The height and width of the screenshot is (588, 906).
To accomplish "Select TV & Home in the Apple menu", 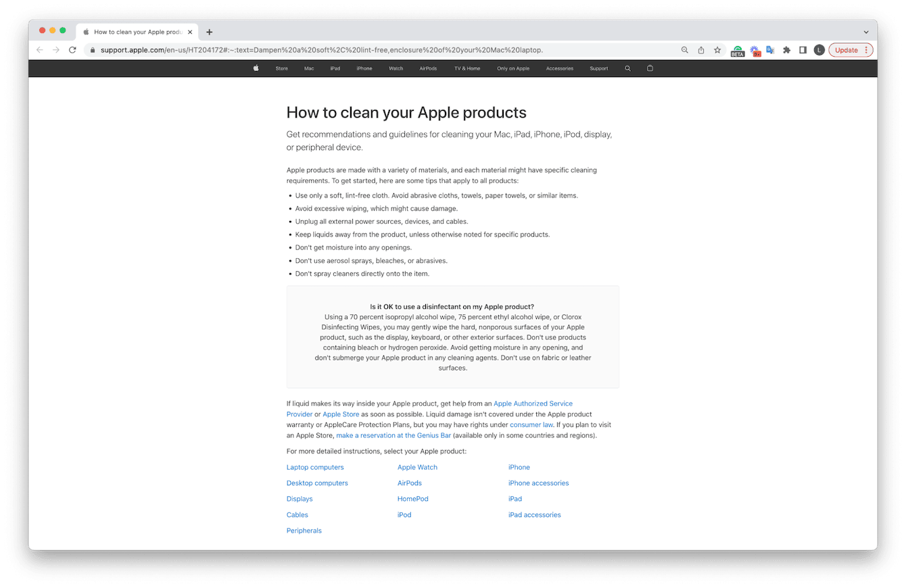I will 467,68.
